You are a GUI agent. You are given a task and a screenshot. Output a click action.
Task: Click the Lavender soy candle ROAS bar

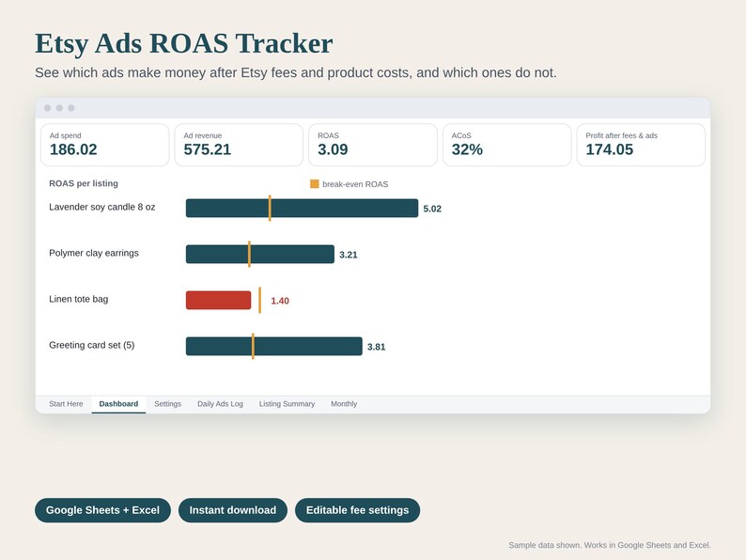pyautogui.click(x=302, y=208)
